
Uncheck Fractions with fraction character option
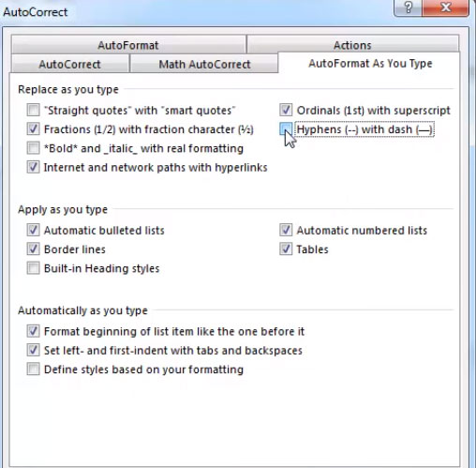pos(33,129)
